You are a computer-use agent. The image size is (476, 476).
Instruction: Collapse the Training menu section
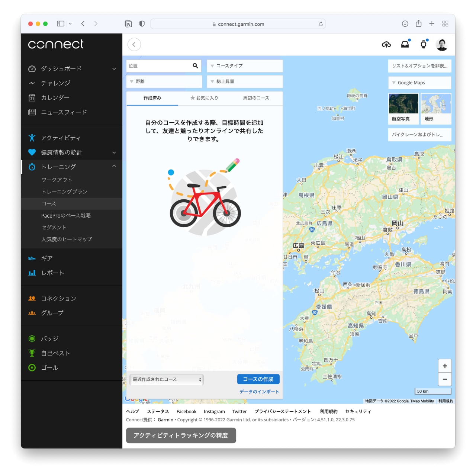(114, 166)
